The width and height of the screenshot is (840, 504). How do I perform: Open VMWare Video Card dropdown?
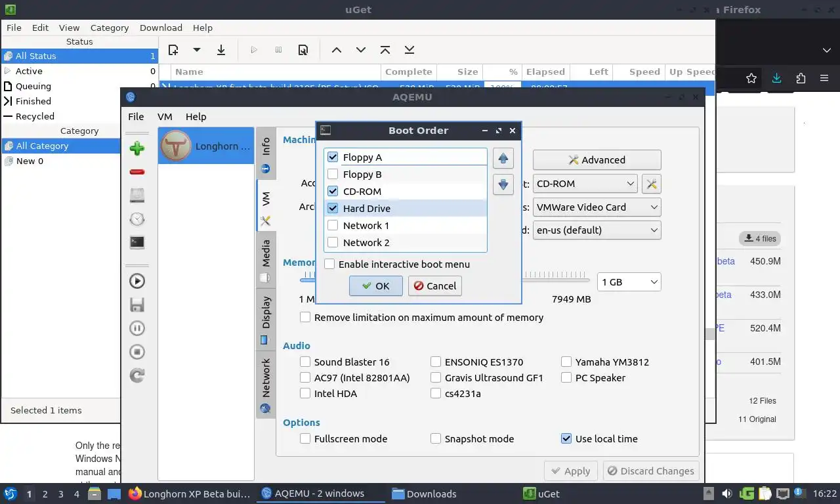(597, 207)
